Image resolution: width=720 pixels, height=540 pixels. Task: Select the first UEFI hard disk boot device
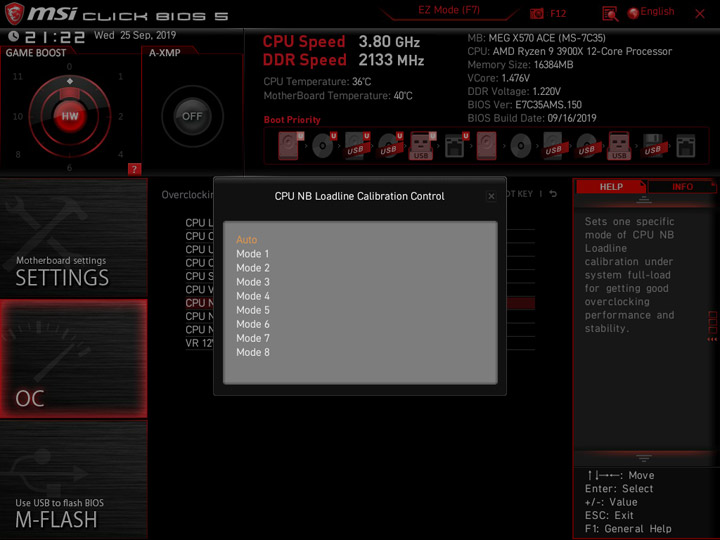click(x=291, y=146)
